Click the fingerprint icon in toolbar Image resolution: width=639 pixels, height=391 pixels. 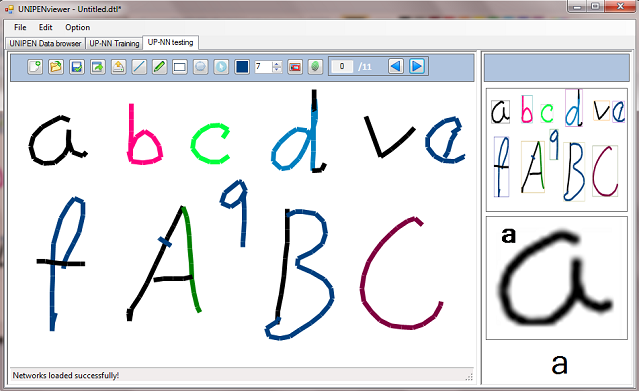(315, 66)
